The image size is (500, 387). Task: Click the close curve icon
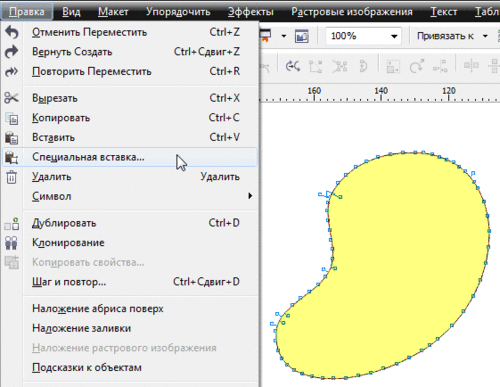(363, 66)
